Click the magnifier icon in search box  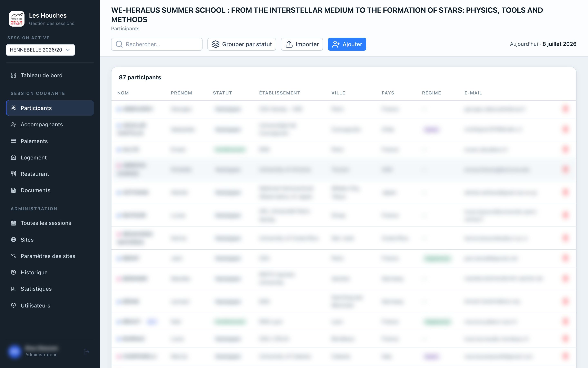(119, 44)
